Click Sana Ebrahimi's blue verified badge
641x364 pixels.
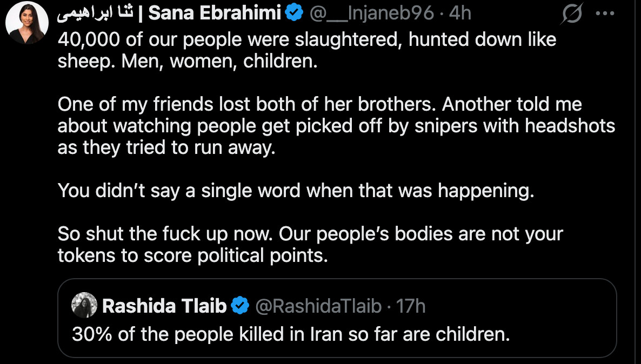pos(295,14)
